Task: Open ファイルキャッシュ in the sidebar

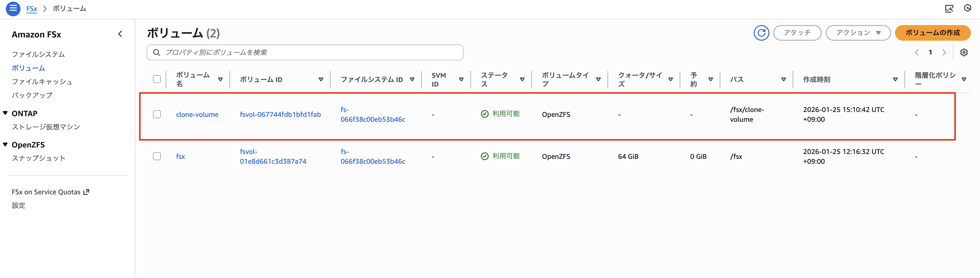Action: point(42,82)
